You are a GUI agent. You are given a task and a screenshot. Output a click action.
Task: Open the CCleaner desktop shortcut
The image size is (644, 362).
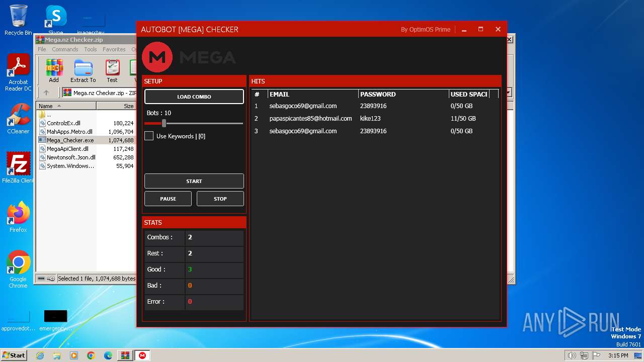point(18,119)
